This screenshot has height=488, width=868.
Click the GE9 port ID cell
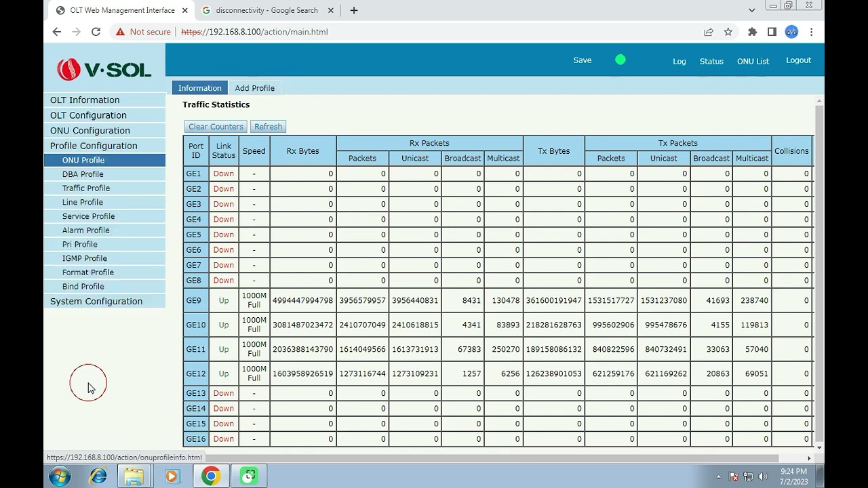tap(196, 300)
